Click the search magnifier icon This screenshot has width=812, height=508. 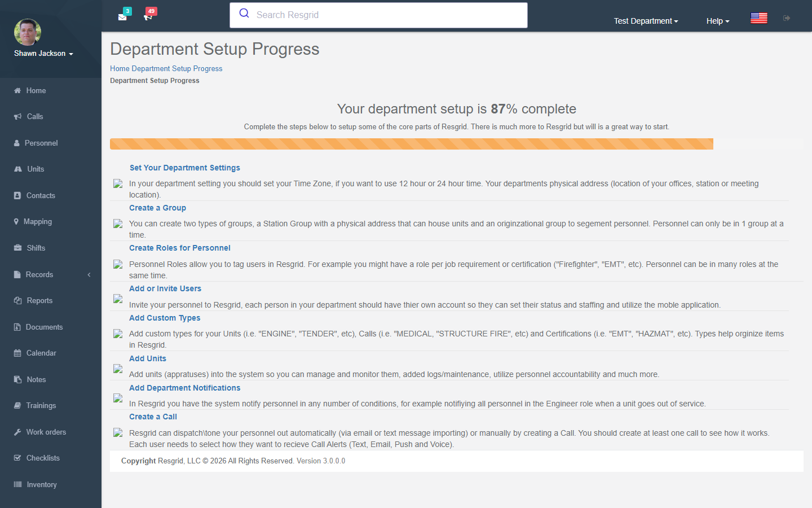[x=244, y=14]
